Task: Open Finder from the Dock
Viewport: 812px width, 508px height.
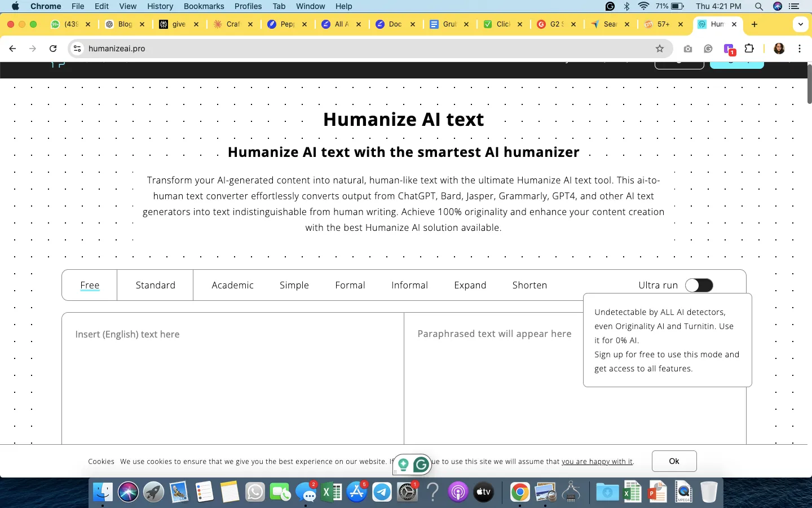Action: click(x=103, y=492)
